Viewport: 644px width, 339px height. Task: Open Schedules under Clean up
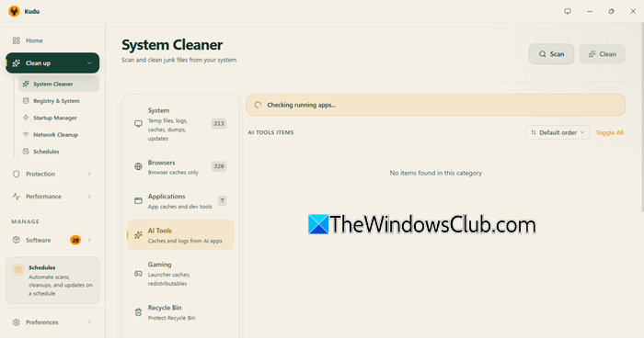(x=59, y=152)
